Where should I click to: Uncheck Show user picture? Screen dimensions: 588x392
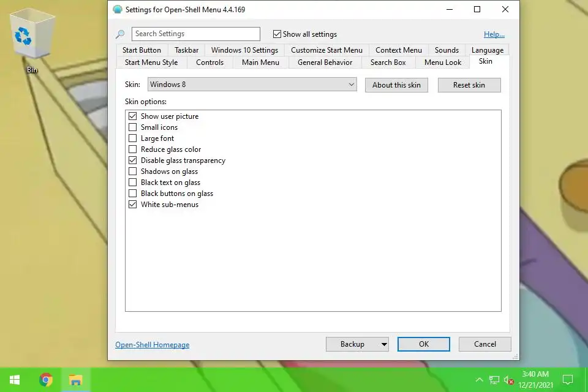132,116
